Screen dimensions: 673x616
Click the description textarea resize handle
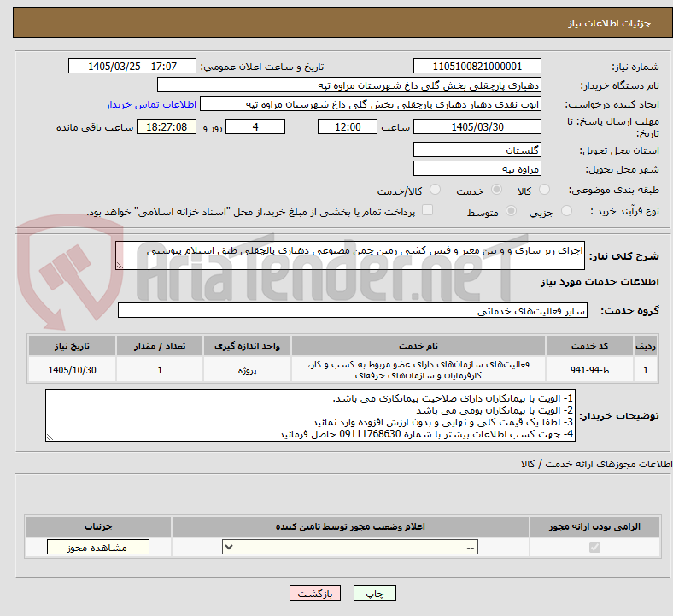click(x=120, y=266)
